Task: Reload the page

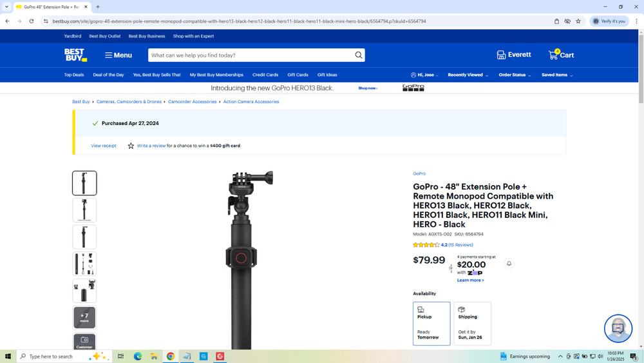Action: pyautogui.click(x=31, y=21)
